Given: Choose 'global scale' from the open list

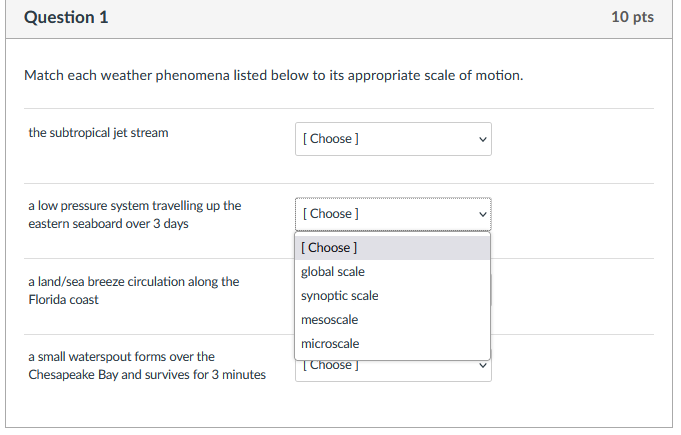Looking at the screenshot, I should 333,272.
